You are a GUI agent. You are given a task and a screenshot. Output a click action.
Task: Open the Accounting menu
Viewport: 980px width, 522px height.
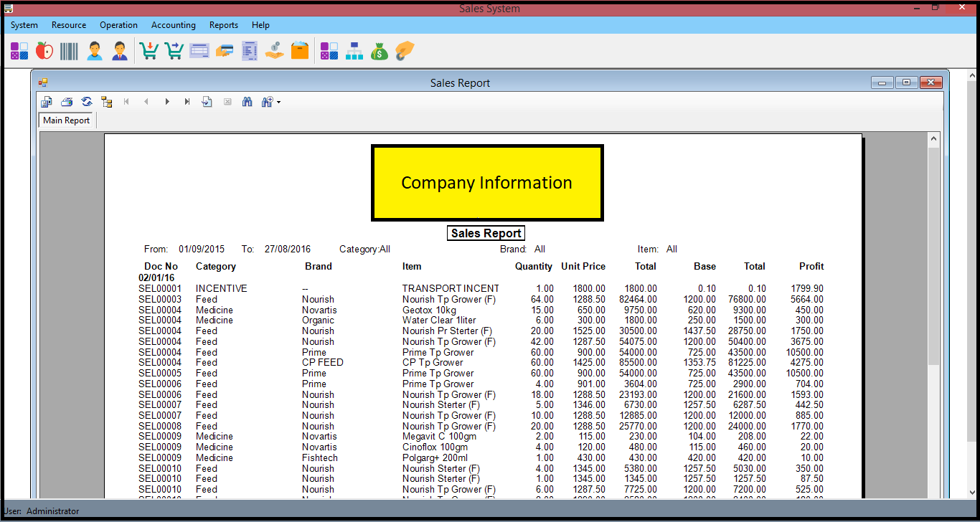pos(173,25)
